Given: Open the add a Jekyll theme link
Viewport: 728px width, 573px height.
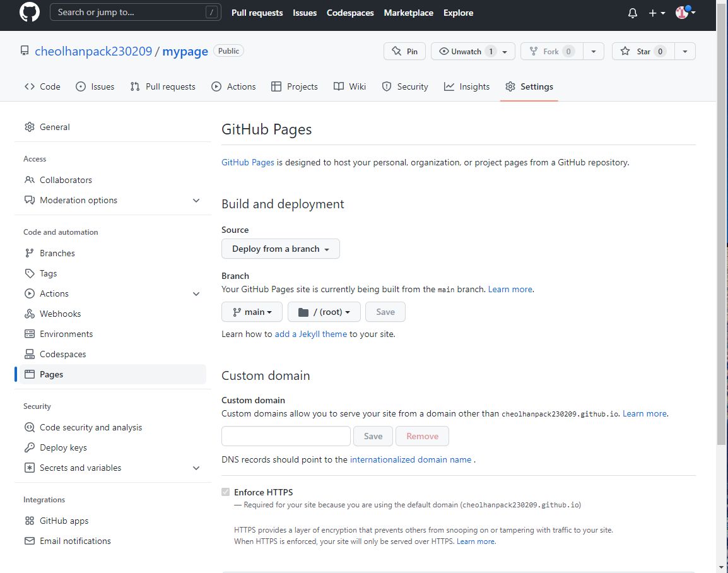Looking at the screenshot, I should tap(310, 334).
